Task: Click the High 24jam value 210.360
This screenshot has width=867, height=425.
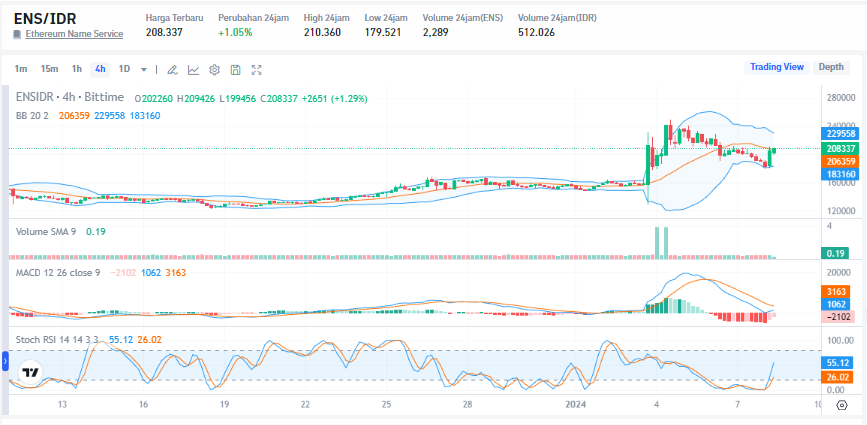Action: (322, 32)
